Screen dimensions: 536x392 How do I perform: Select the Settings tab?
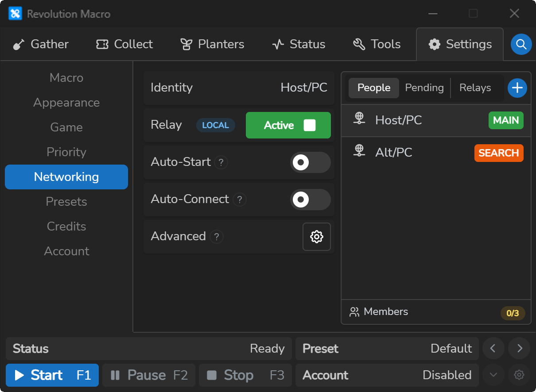(460, 44)
